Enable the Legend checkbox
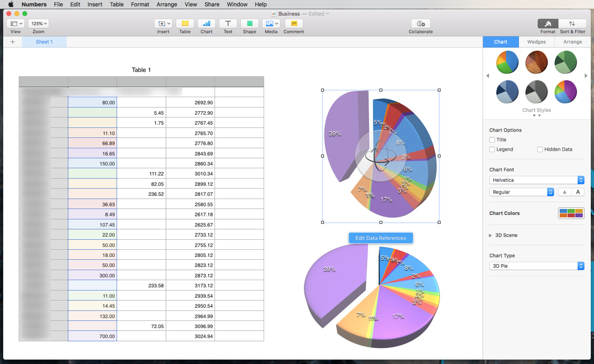594x364 pixels. click(492, 149)
